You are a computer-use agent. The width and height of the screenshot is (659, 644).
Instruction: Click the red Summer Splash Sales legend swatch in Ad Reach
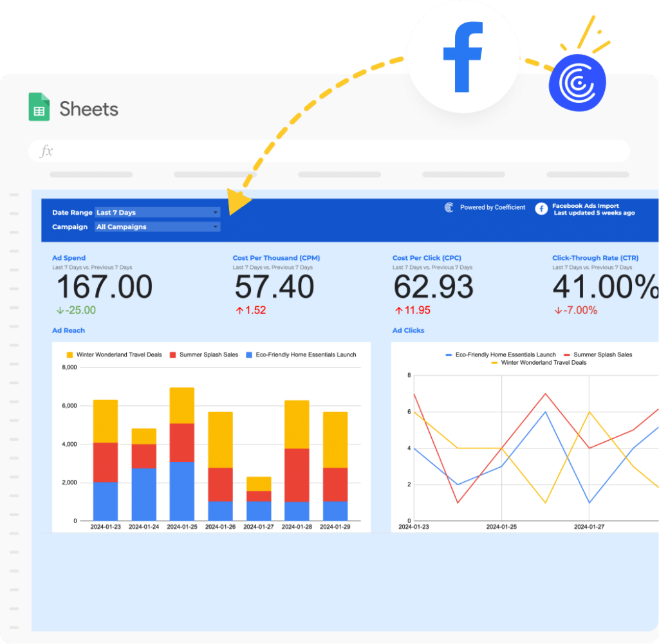tap(172, 355)
